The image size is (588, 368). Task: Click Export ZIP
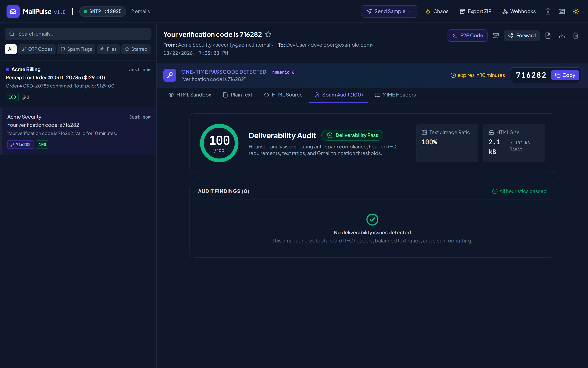[475, 11]
